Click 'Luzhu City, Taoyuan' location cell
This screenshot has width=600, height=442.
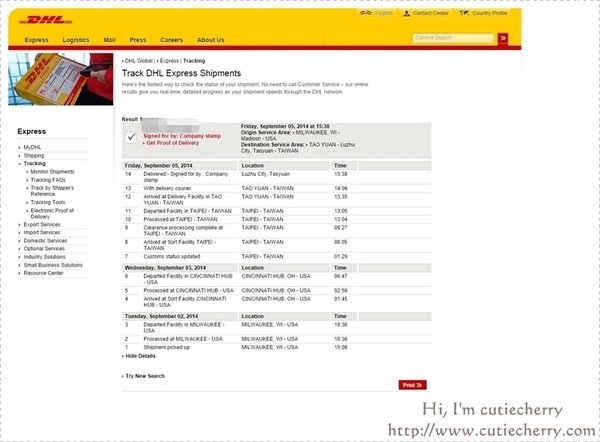[266, 174]
